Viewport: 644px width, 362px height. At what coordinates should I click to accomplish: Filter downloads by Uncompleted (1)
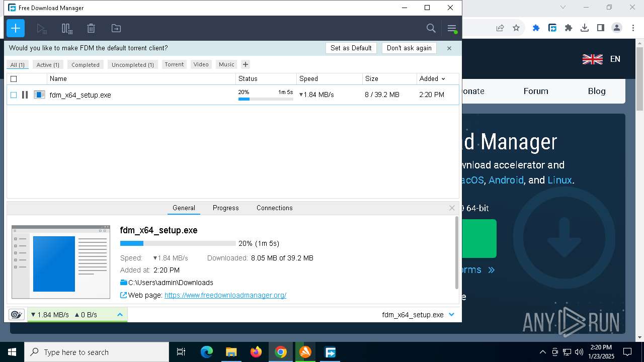133,65
